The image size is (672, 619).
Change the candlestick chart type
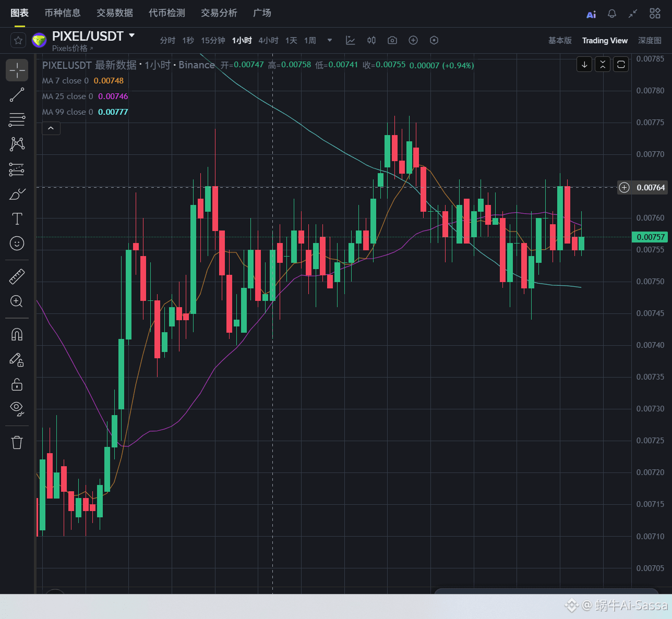click(371, 40)
